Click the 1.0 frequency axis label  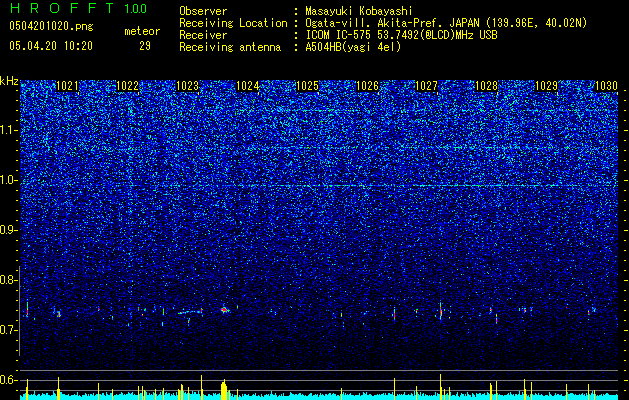[8, 180]
